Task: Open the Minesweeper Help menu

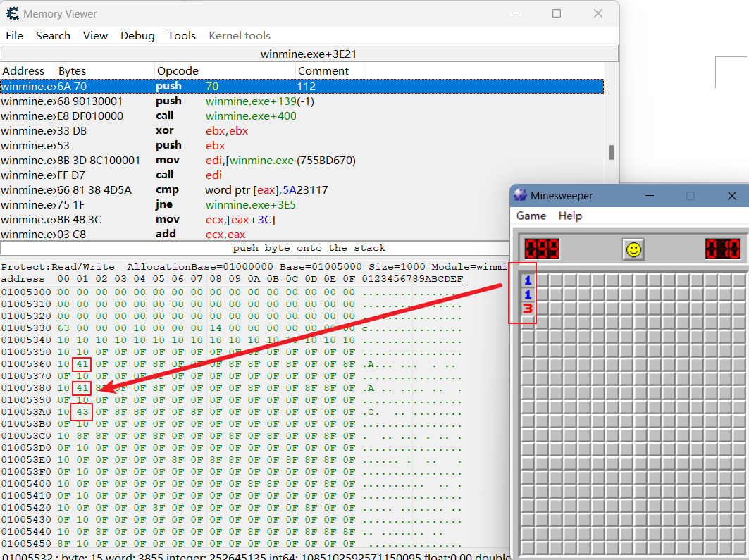Action: tap(570, 216)
